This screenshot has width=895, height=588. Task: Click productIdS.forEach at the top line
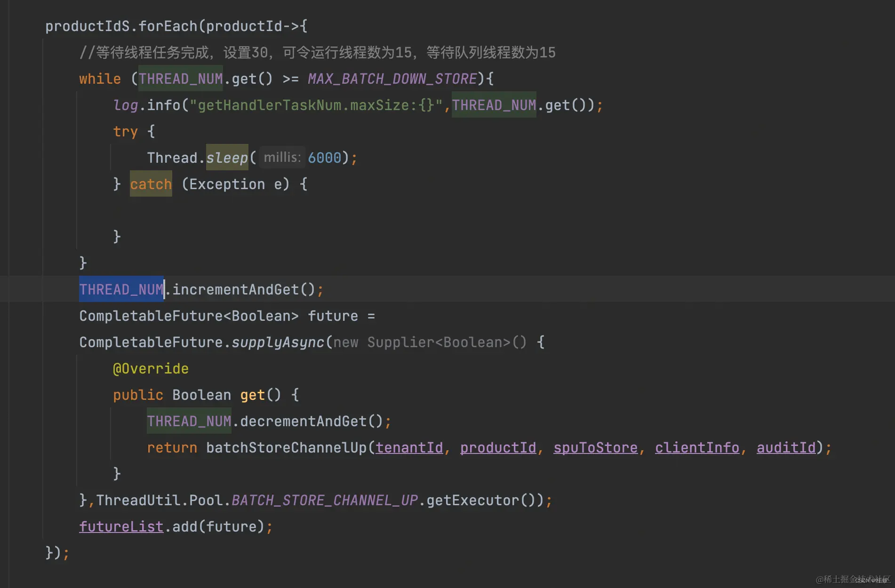coord(121,26)
